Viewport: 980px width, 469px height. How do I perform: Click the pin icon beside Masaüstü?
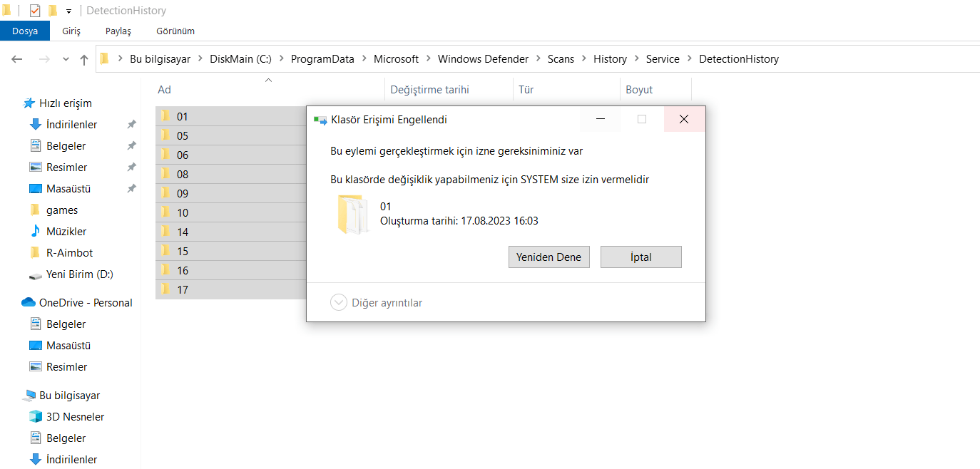(131, 189)
